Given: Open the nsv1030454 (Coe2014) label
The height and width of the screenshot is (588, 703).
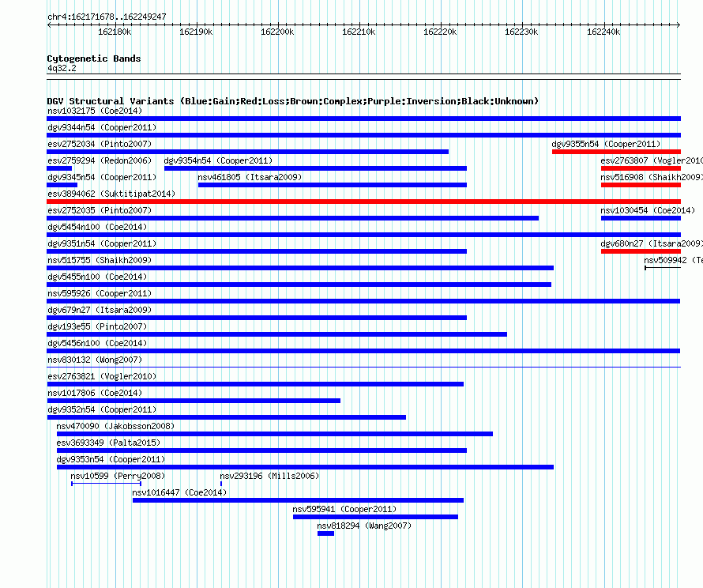Looking at the screenshot, I should 648,210.
